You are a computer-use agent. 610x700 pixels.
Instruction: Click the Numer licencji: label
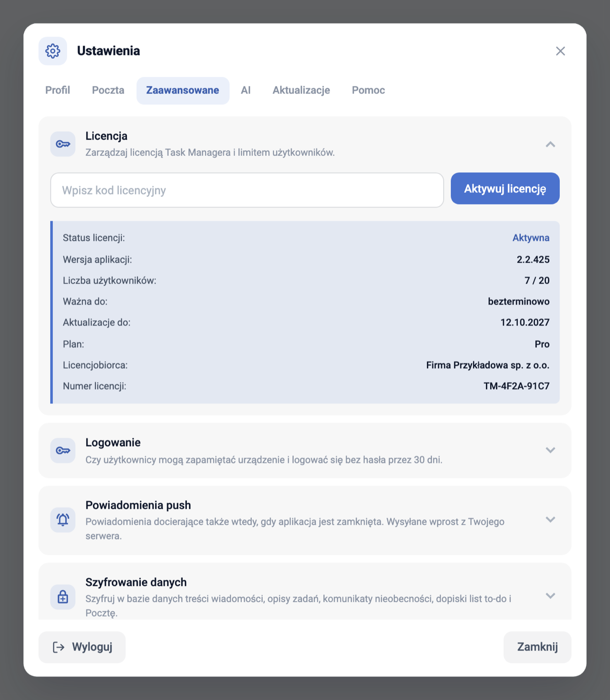coord(95,386)
